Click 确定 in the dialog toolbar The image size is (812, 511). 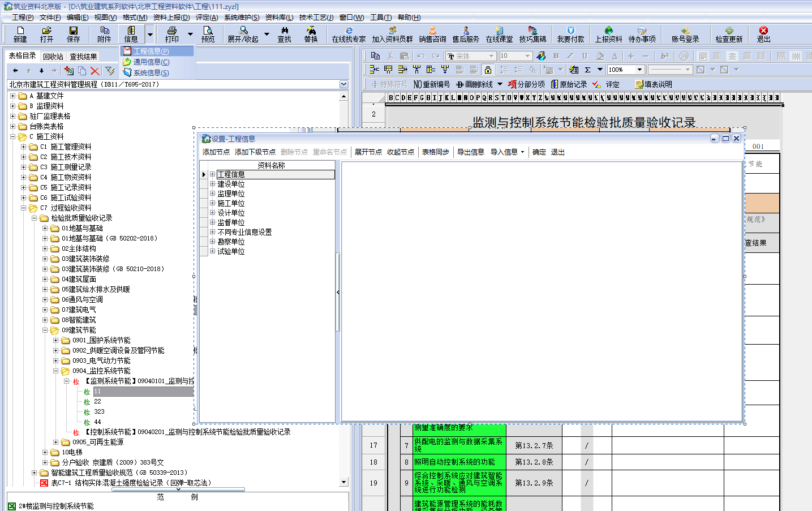[x=539, y=152]
